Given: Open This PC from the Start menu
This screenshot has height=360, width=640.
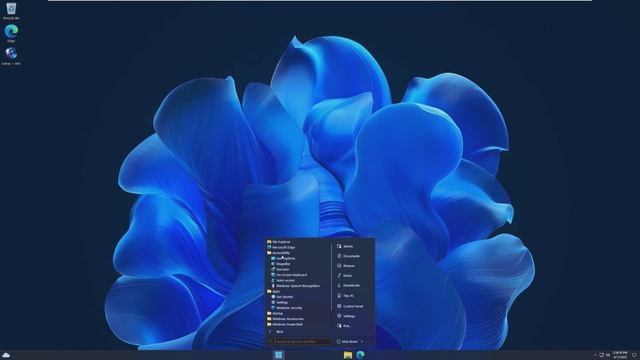Looking at the screenshot, I should (x=345, y=296).
